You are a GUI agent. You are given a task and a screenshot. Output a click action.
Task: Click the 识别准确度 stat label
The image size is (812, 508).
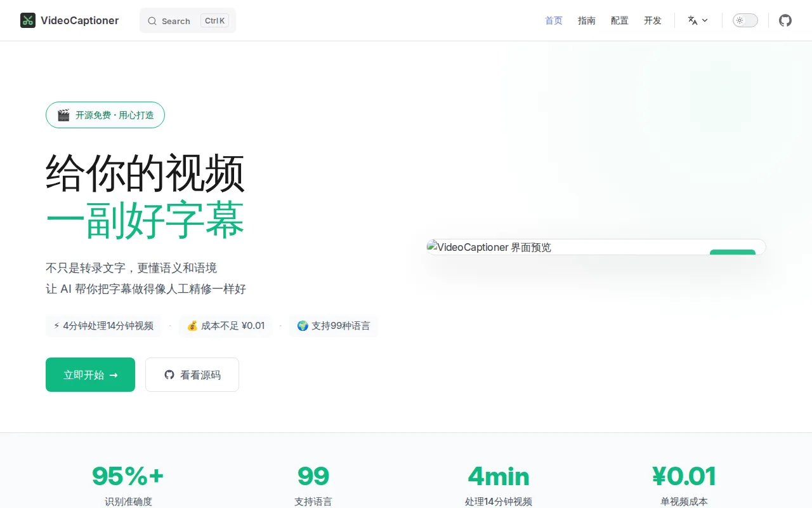(128, 502)
